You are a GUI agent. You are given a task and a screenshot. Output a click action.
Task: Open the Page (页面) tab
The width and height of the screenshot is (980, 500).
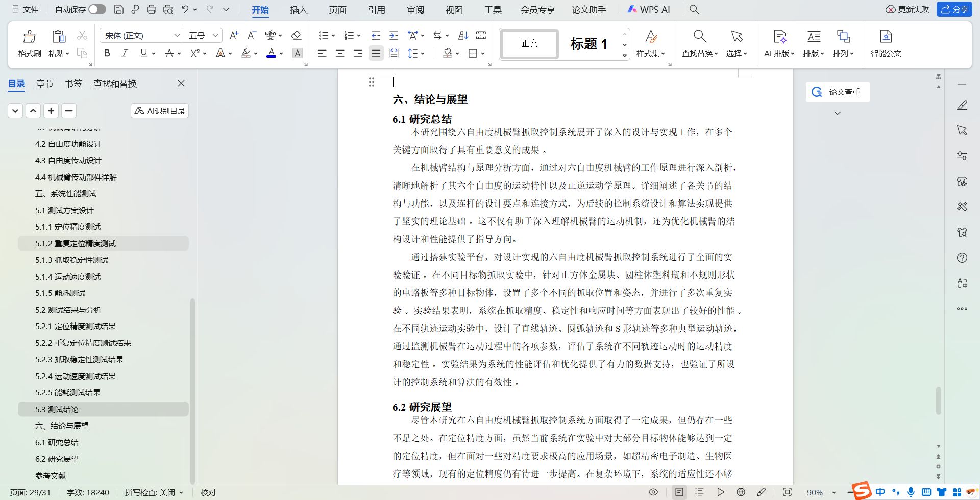337,10
